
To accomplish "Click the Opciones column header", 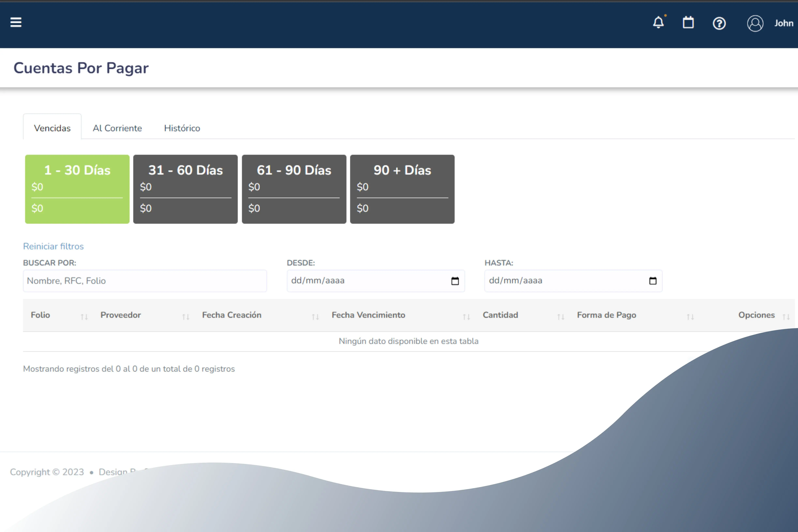I will click(x=757, y=315).
